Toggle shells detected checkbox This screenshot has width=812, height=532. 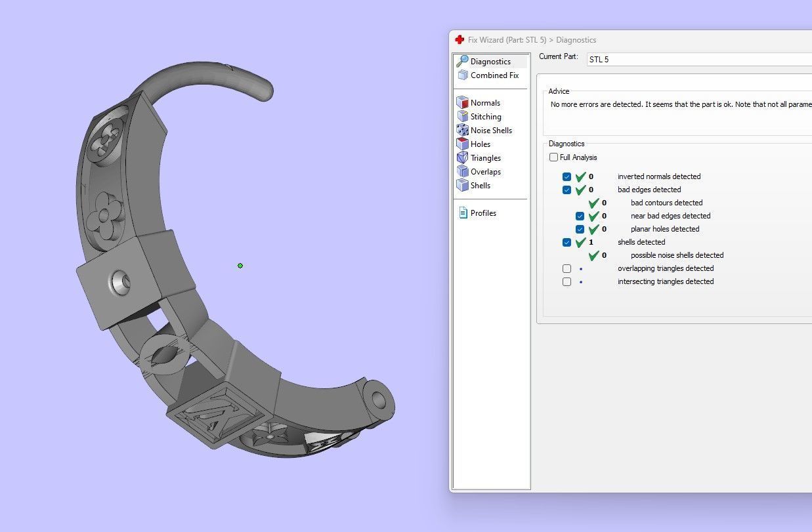point(566,243)
